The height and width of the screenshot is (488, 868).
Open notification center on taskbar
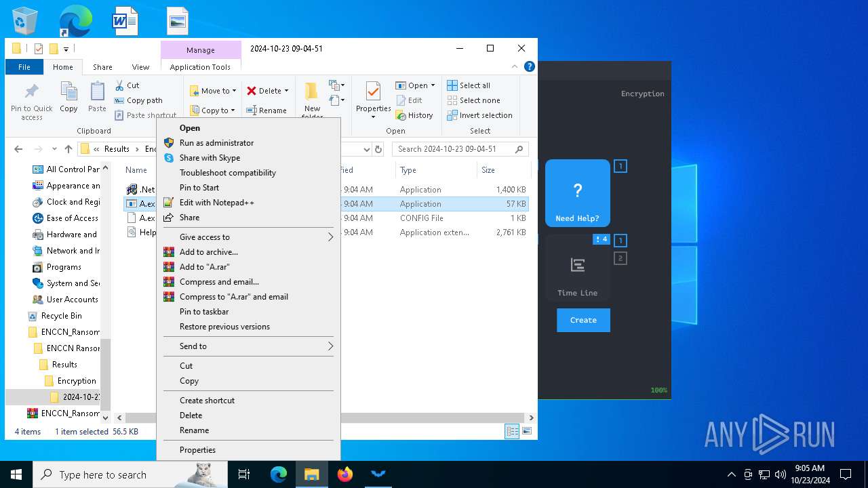pyautogui.click(x=846, y=474)
